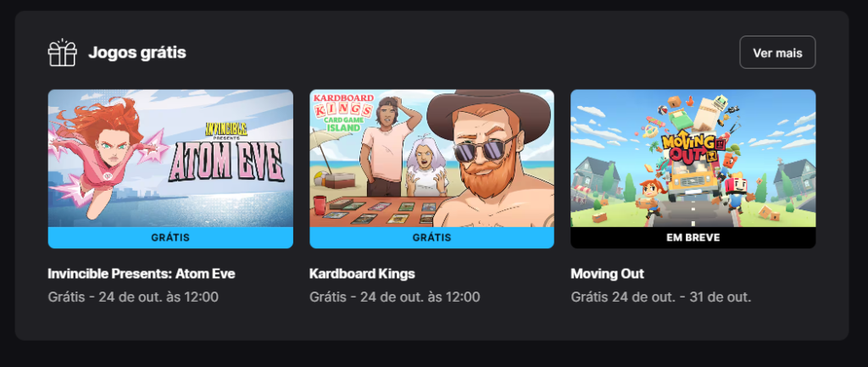
Task: Open the Ver mais button
Action: tap(777, 53)
